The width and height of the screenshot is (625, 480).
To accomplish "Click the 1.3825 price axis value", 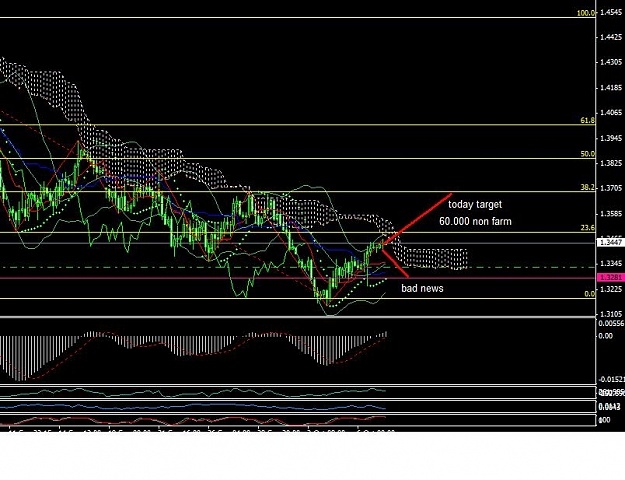I will click(611, 163).
